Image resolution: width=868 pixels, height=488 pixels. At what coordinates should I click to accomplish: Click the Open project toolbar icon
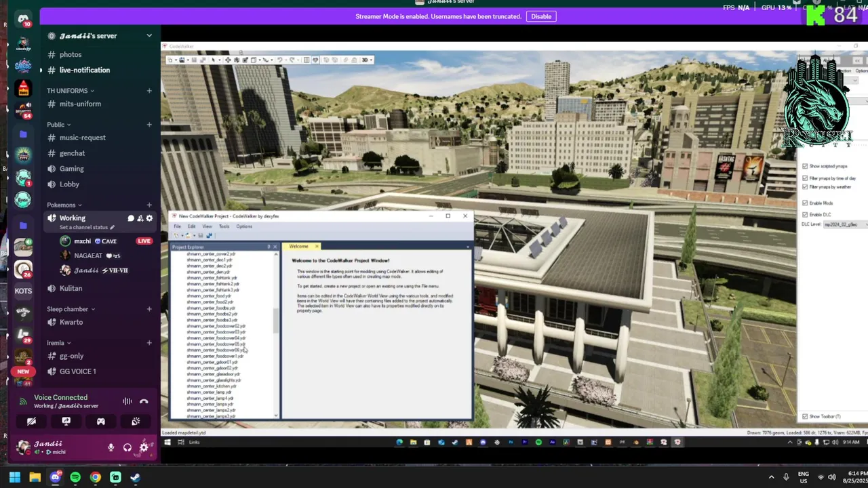coord(187,235)
